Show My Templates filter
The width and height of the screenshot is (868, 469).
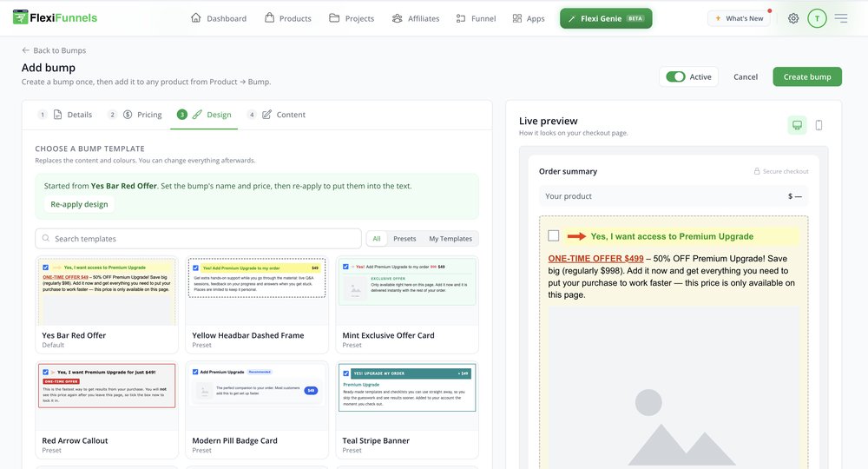point(450,239)
